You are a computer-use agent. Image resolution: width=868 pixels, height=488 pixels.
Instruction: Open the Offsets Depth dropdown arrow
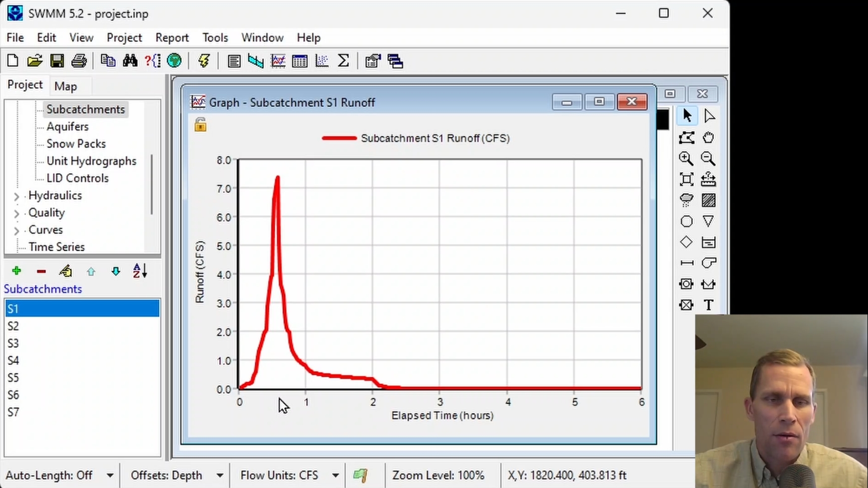tap(220, 476)
